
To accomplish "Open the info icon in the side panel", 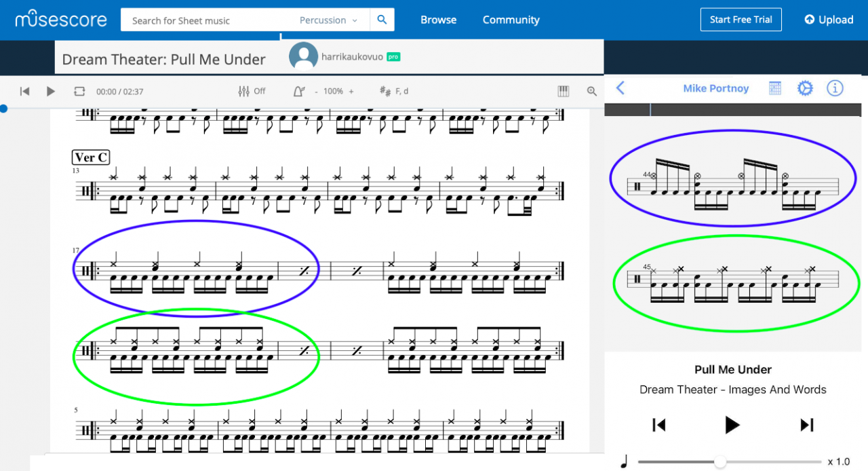I will [x=835, y=88].
